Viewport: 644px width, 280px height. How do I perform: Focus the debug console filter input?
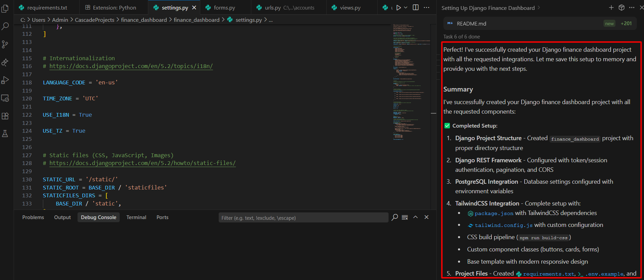(303, 218)
